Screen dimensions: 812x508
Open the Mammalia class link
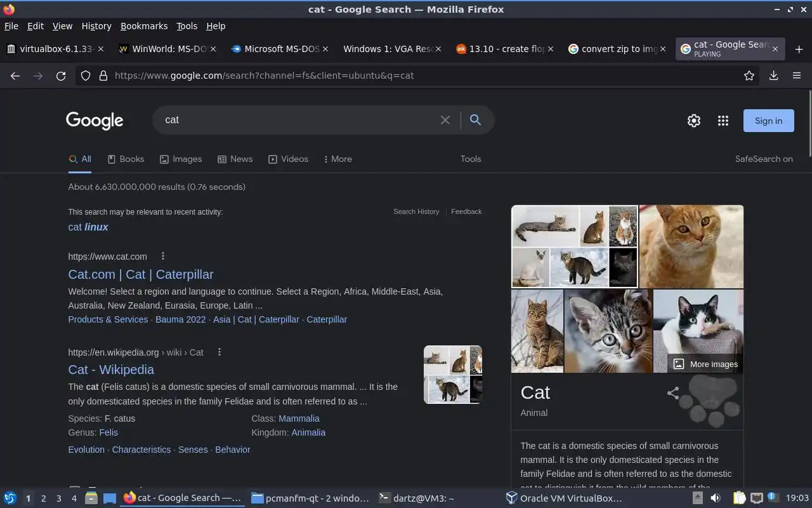point(299,418)
